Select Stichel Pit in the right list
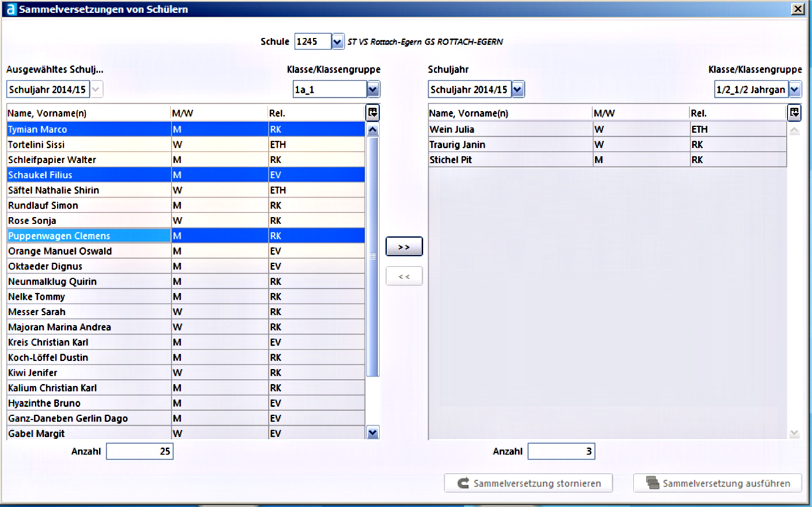Screen dimensions: 812x507 tap(607, 160)
